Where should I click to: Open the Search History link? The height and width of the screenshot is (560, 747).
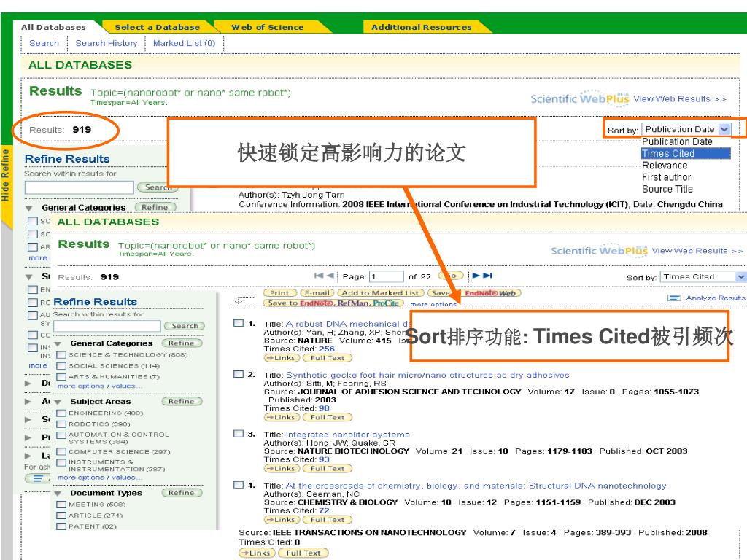[x=107, y=43]
